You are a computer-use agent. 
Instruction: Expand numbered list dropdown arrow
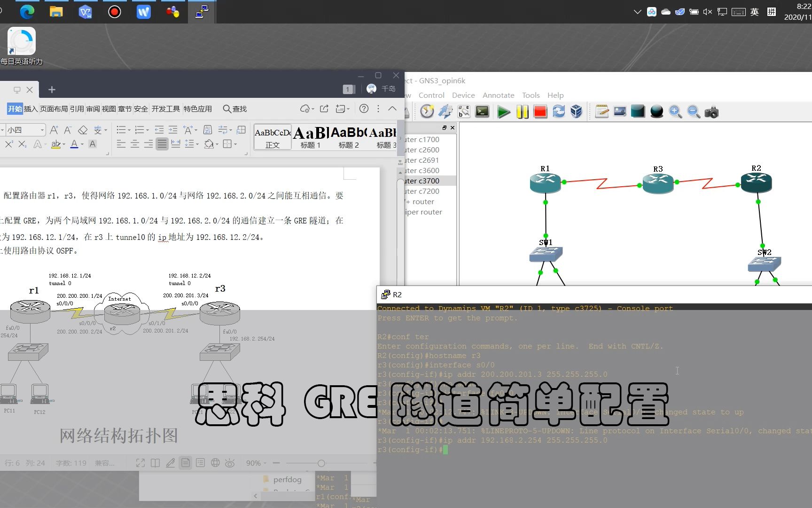148,130
